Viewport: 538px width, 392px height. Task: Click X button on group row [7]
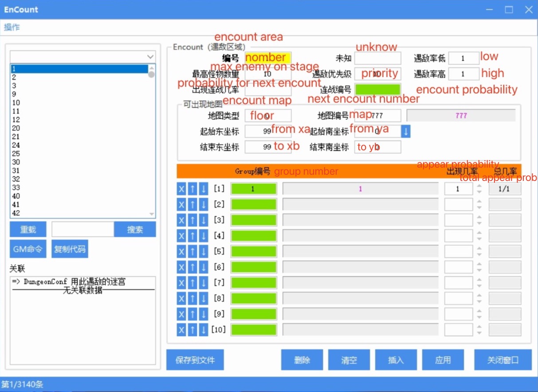point(181,283)
